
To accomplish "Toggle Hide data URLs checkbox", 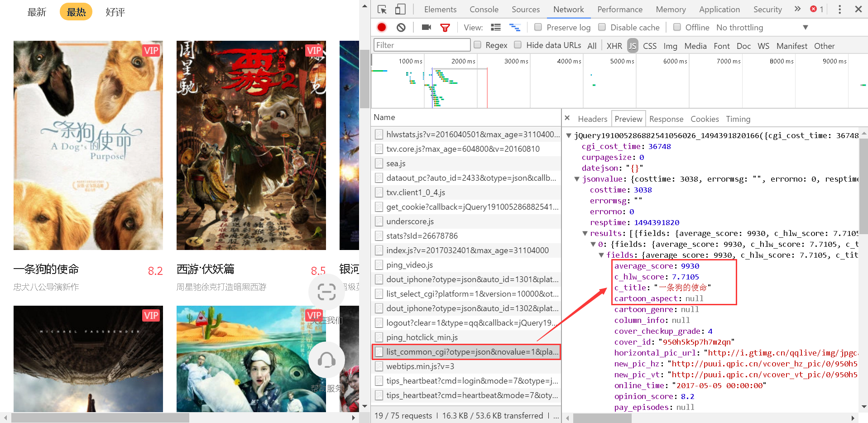I will (x=518, y=45).
